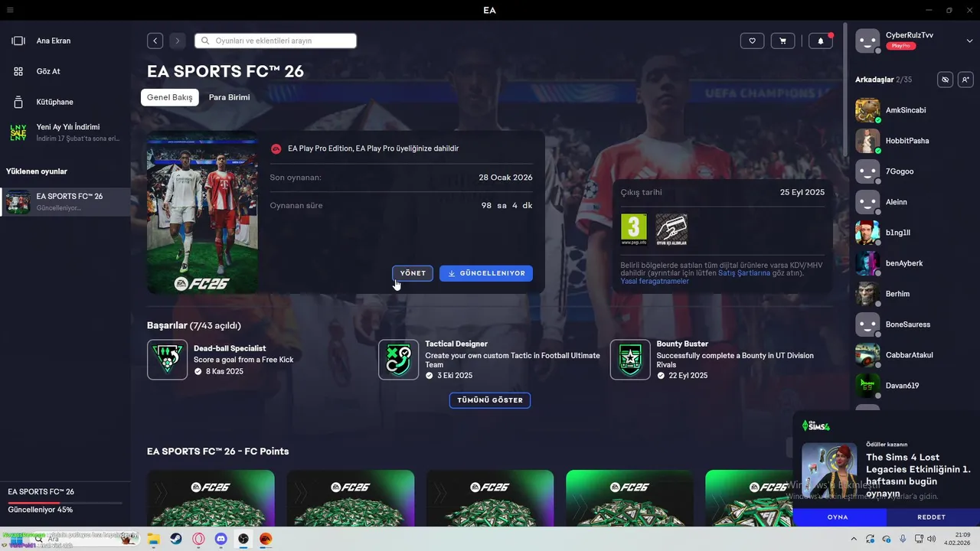
Task: Open Discord from taskbar
Action: tap(220, 539)
